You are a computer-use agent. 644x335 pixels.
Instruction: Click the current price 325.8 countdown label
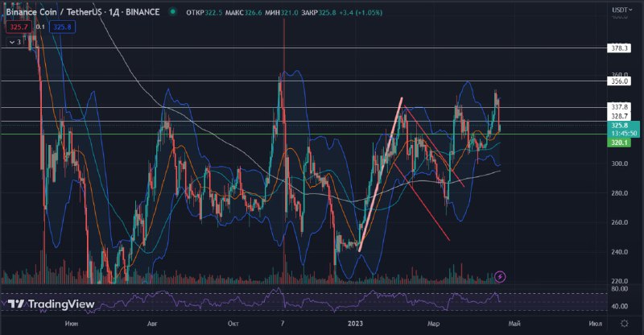coord(623,130)
